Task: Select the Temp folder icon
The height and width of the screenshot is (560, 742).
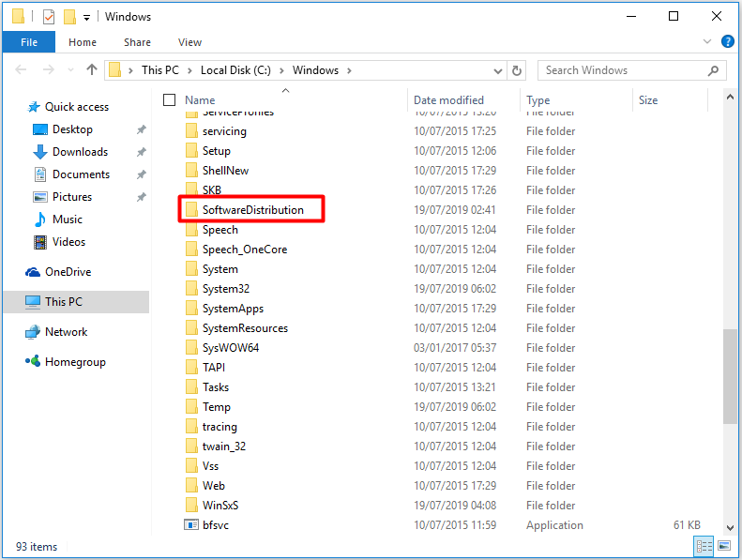Action: click(191, 406)
